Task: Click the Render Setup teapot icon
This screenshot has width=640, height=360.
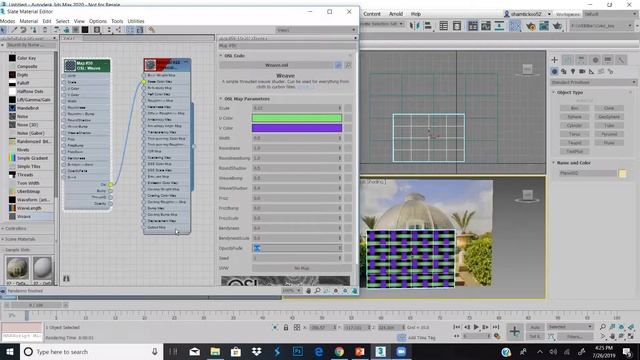Action: pyautogui.click(x=530, y=26)
